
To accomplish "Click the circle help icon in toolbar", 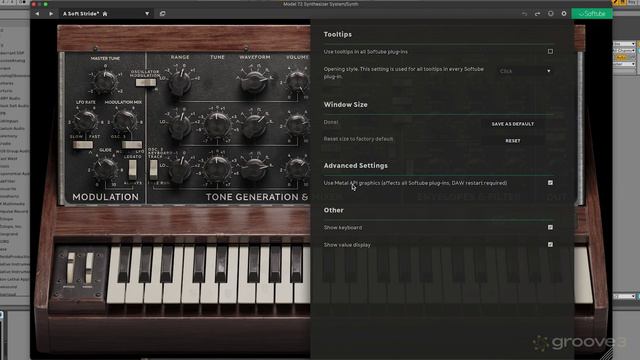I will pos(551,14).
